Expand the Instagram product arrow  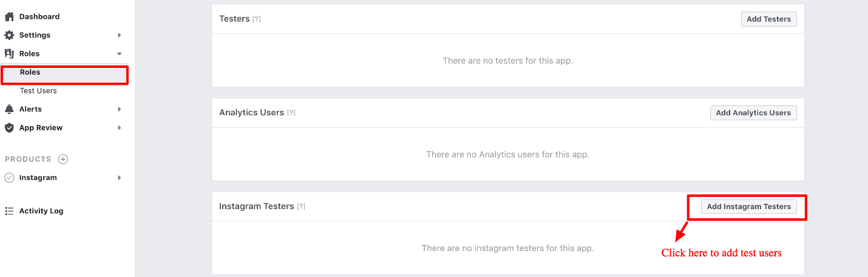coord(120,178)
